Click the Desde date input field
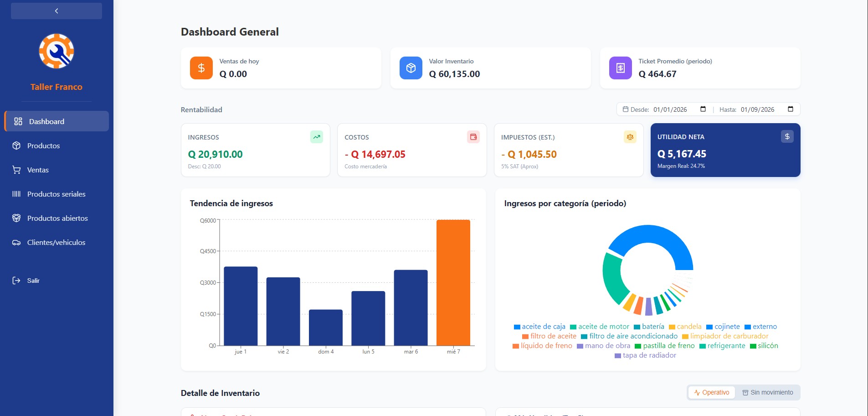Screen dimensions: 868x416 [670, 109]
